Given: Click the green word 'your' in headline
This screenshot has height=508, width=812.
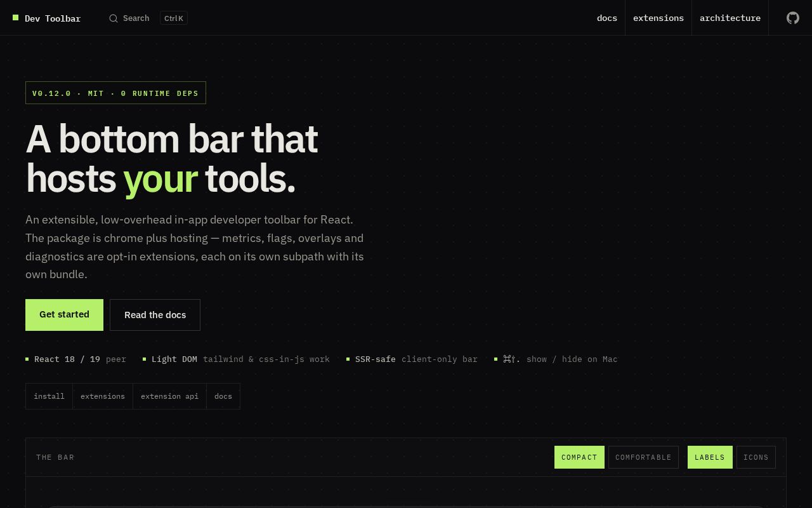Looking at the screenshot, I should click(x=160, y=179).
